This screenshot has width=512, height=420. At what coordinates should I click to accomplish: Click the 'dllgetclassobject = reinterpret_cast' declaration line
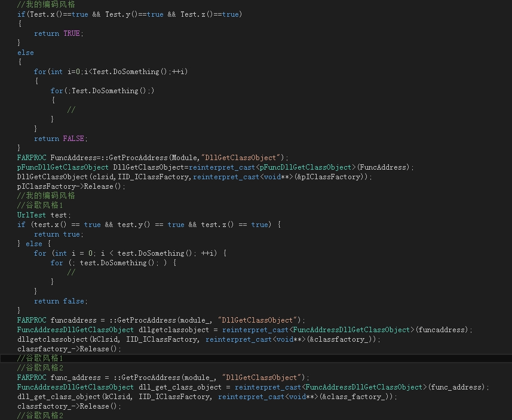click(245, 330)
